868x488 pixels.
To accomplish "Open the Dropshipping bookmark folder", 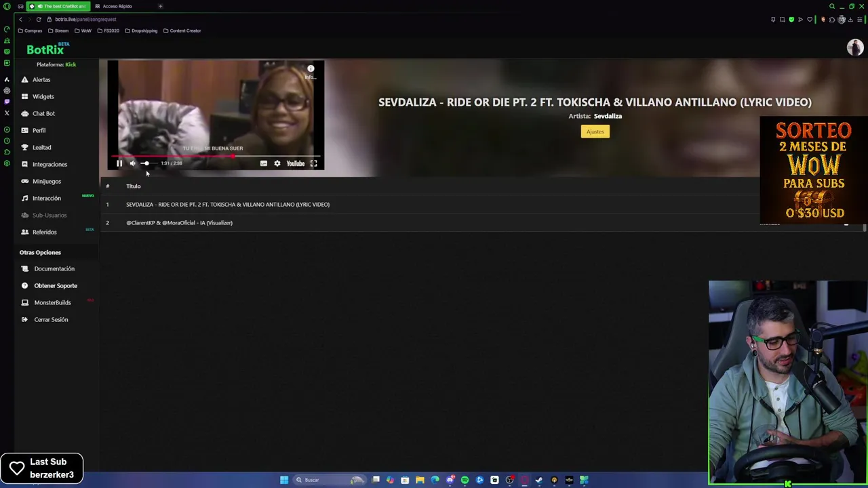I will [141, 30].
